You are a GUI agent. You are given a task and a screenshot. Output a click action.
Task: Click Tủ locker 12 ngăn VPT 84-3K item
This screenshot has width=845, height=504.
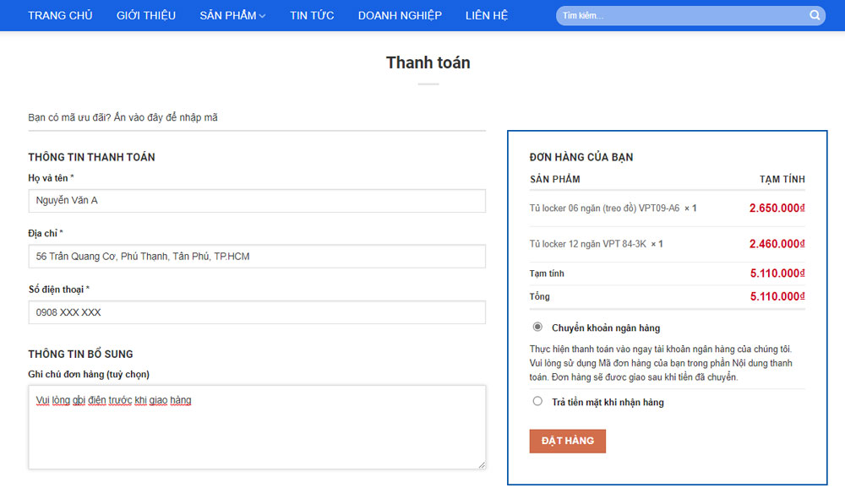coord(587,244)
